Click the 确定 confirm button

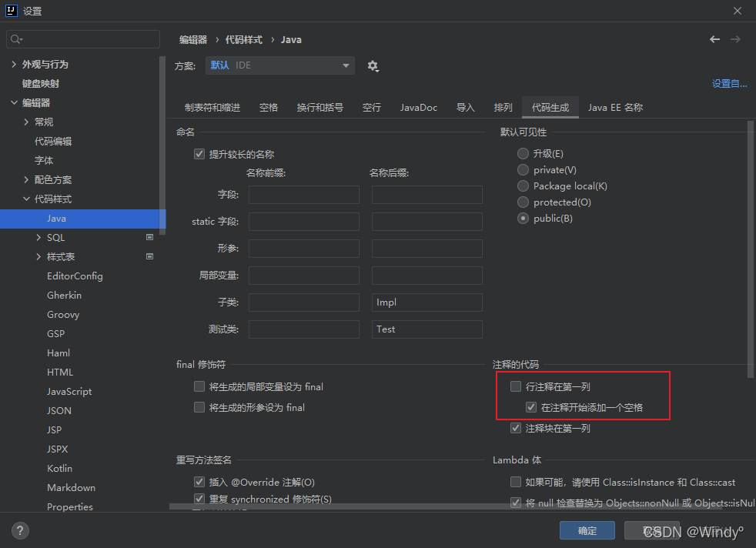587,530
